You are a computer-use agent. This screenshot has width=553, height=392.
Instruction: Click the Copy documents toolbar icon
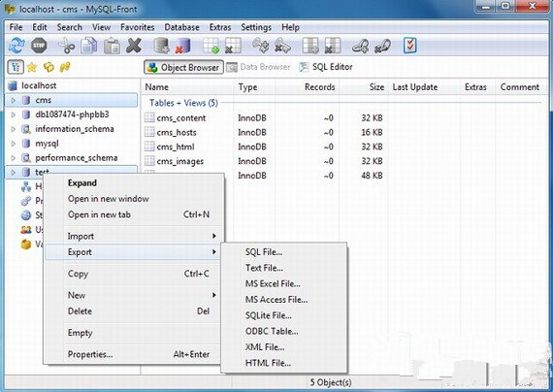pos(89,46)
